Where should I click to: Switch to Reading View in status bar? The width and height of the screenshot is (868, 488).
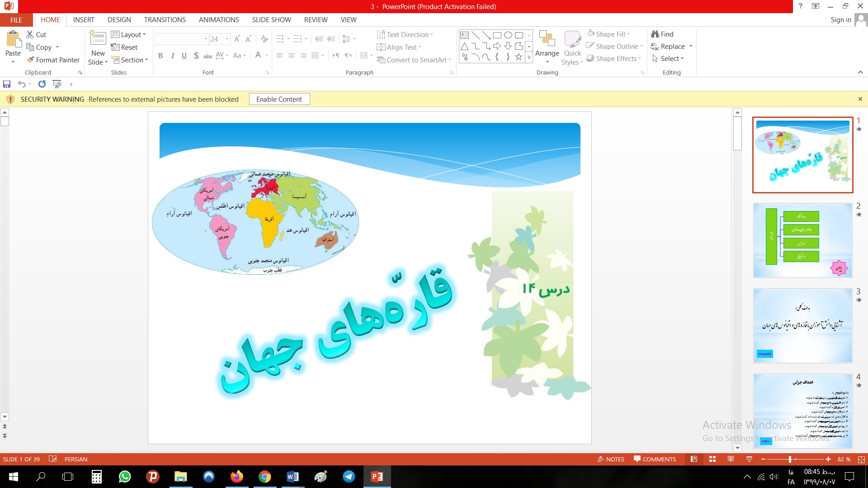click(x=731, y=459)
